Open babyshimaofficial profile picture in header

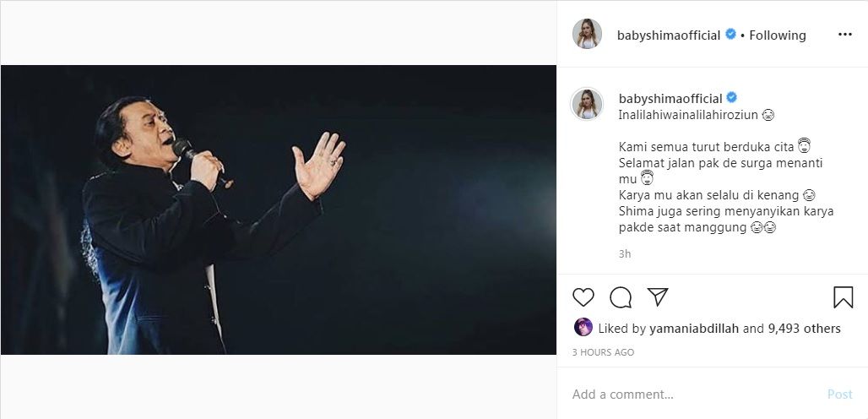point(588,34)
